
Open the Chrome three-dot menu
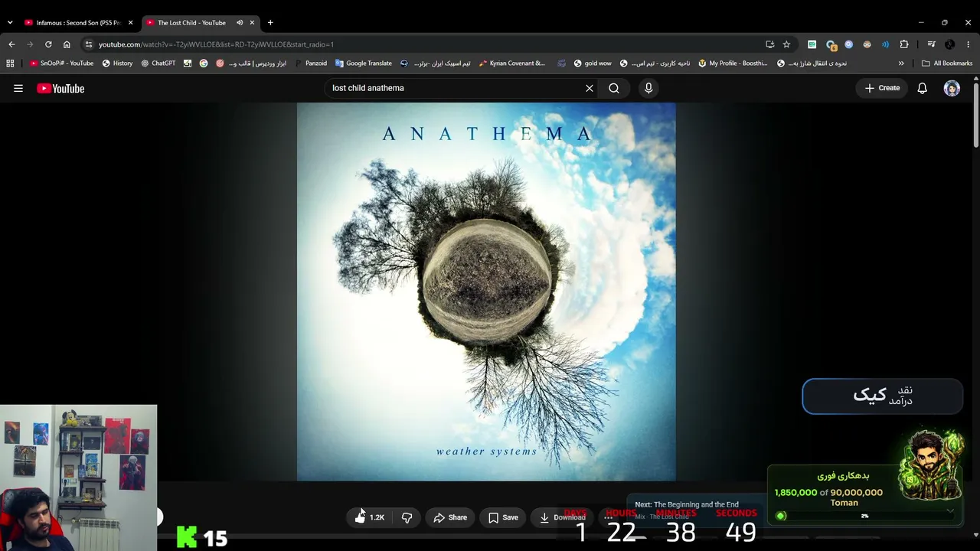click(x=969, y=44)
